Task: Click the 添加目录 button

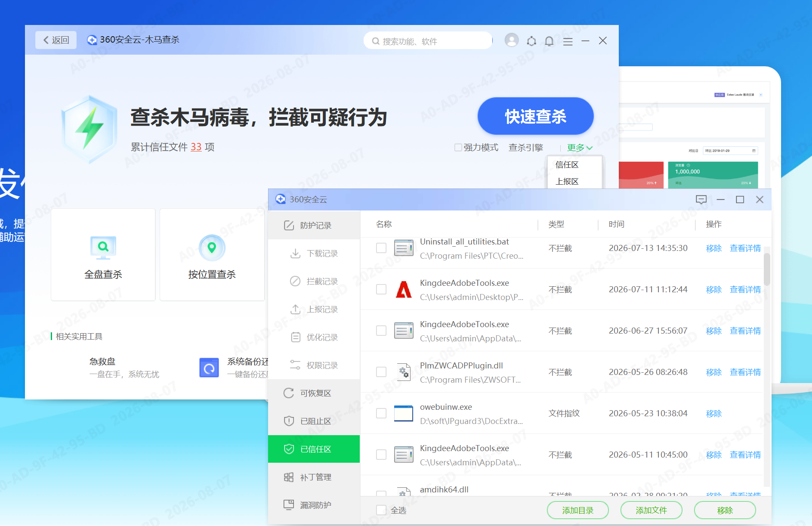Action: point(578,510)
